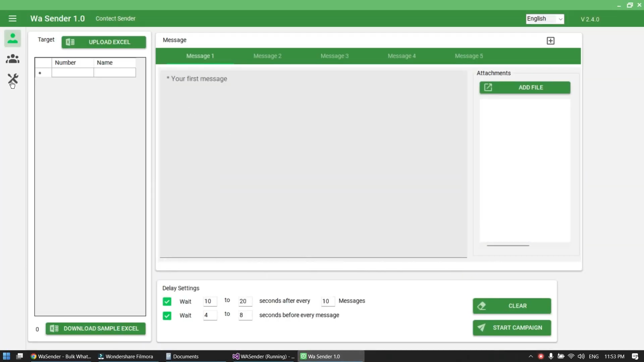This screenshot has width=644, height=362.
Task: Click the Name column header
Action: (x=115, y=63)
